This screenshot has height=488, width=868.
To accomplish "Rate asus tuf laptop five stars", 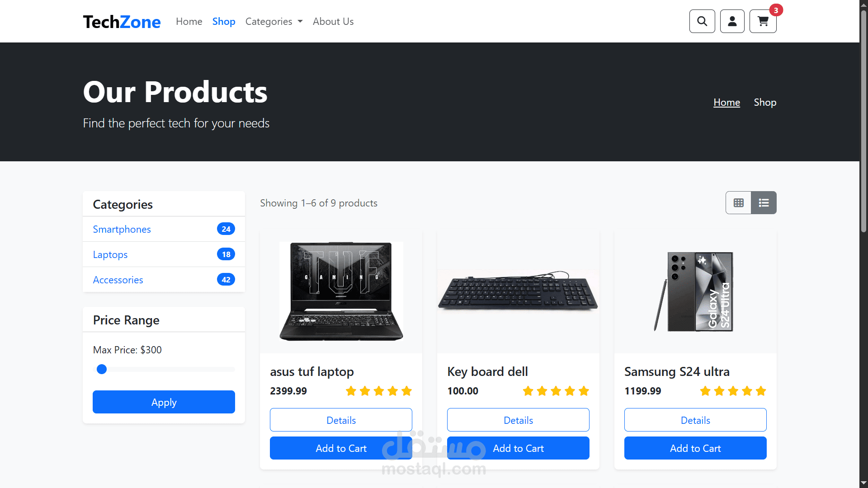I will 406,391.
